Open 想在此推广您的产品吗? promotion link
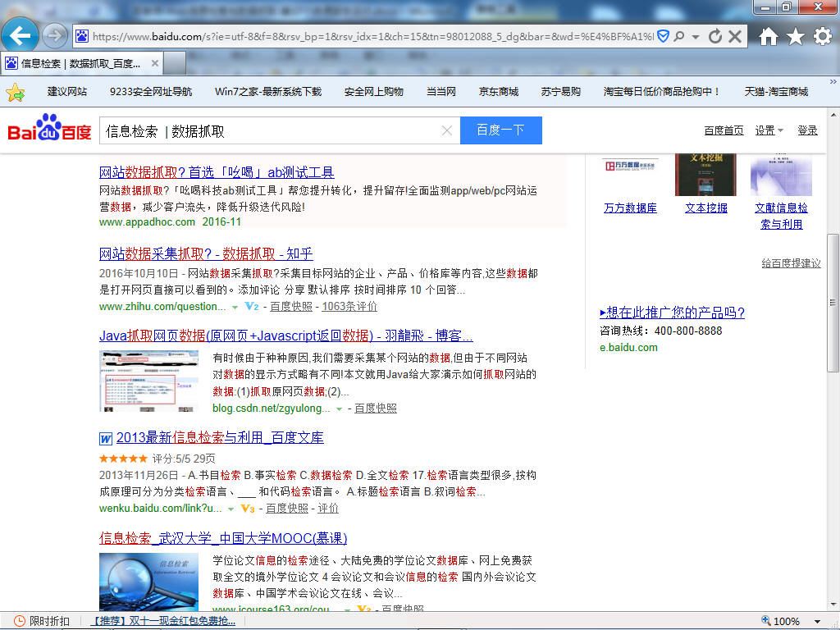 click(672, 313)
